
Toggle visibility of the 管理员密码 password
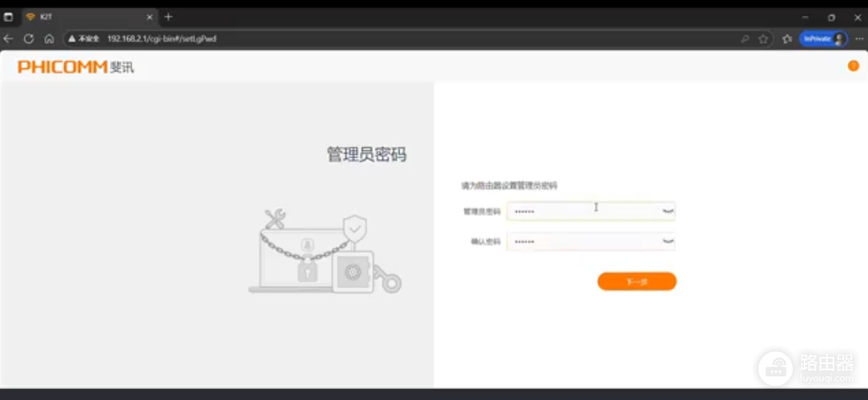(668, 211)
